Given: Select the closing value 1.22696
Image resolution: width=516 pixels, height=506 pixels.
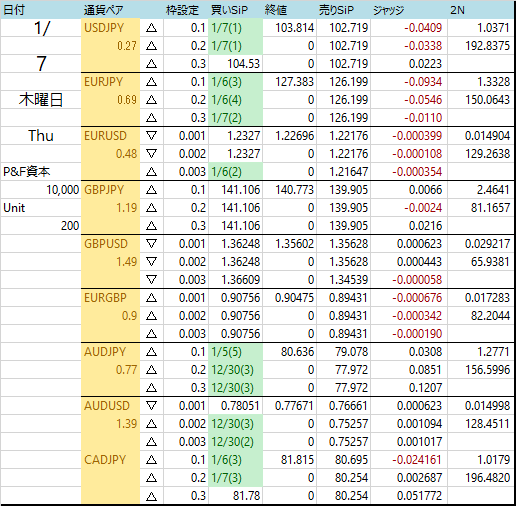Looking at the screenshot, I should (x=295, y=136).
